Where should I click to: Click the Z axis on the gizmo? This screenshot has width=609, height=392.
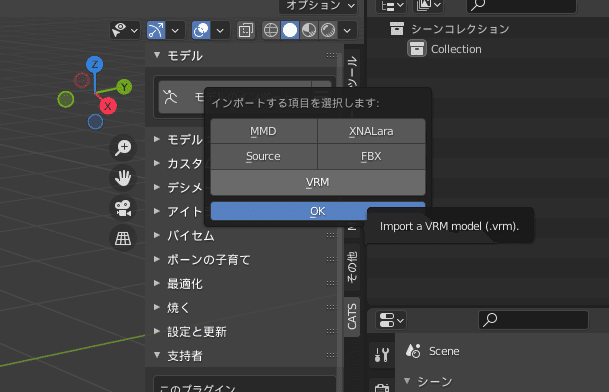pos(95,64)
